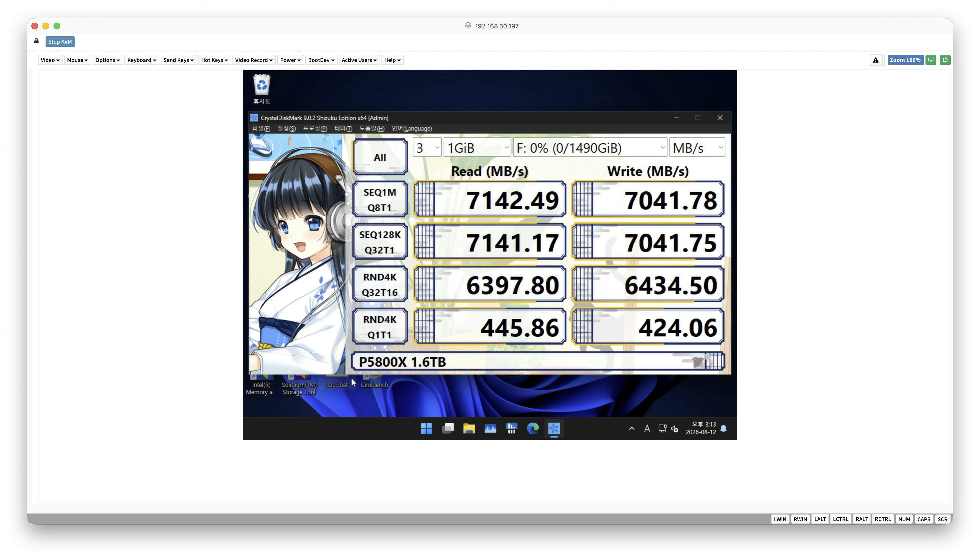
Task: Click the warning triangle icon in KVM toolbar
Action: [x=876, y=60]
